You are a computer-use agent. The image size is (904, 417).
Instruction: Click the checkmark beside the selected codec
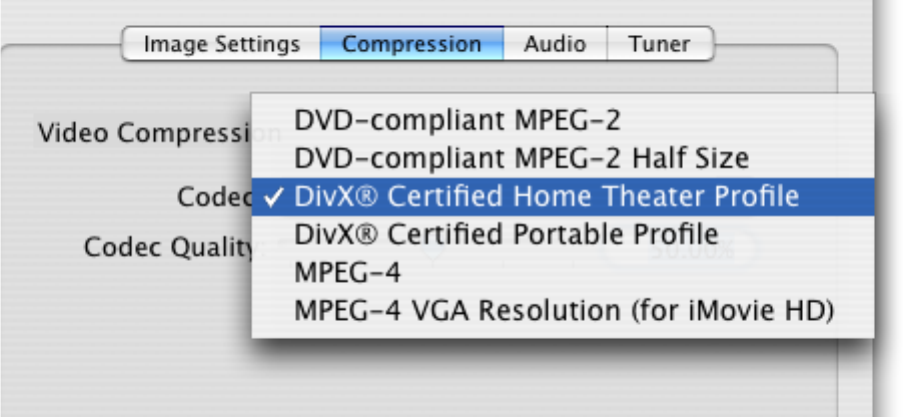(272, 197)
